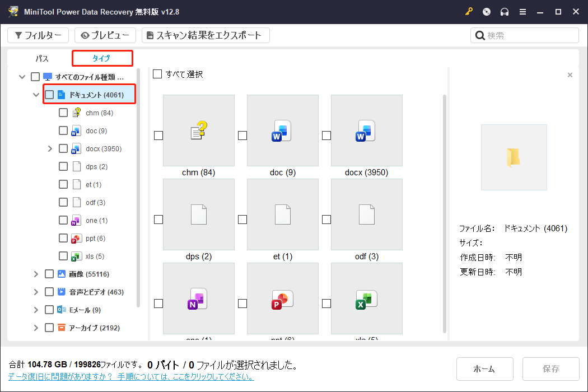Check the ドキュメント (4061) checkbox

[49, 94]
